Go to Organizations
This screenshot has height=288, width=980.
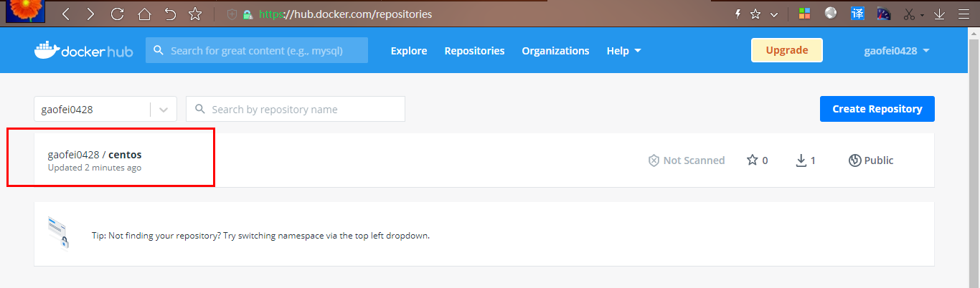pyautogui.click(x=555, y=51)
